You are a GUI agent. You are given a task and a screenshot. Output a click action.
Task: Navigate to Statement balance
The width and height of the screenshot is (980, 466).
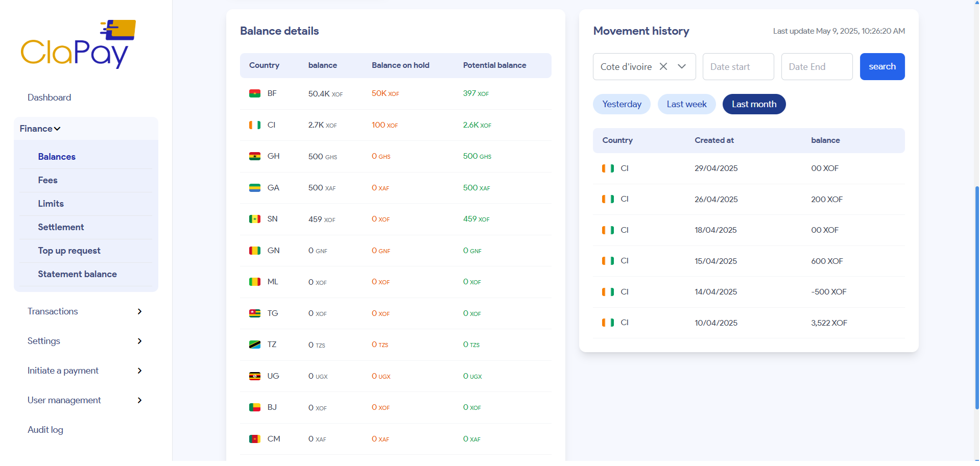[77, 274]
